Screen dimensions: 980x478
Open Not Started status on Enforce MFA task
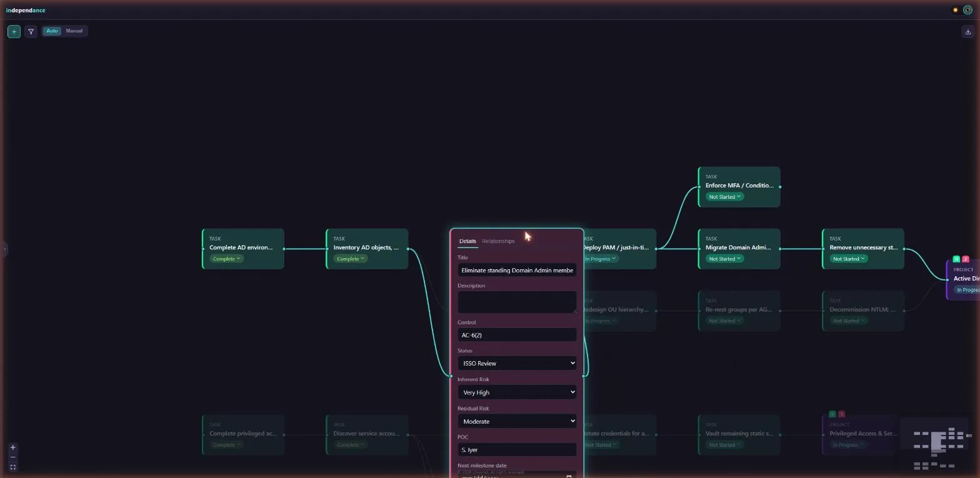[x=724, y=197]
